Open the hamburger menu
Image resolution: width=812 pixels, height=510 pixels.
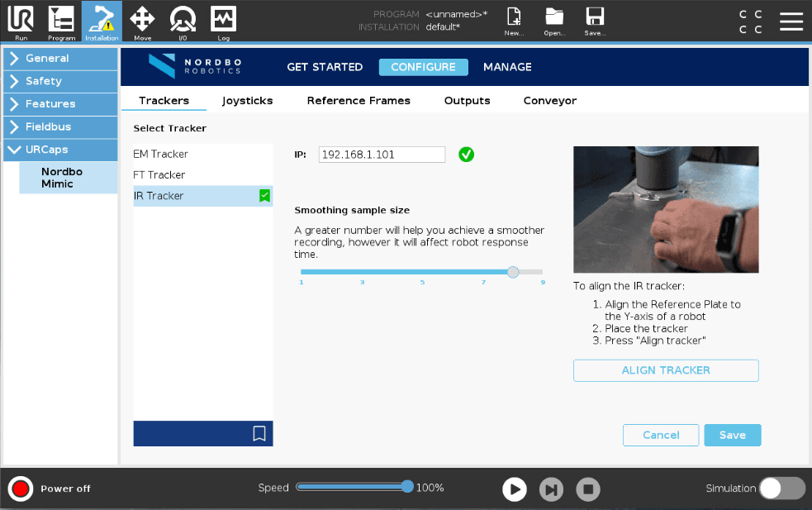pyautogui.click(x=791, y=21)
